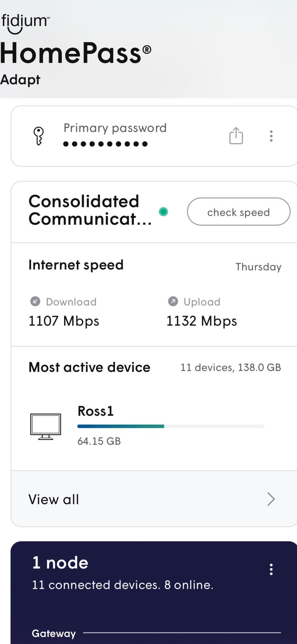The image size is (297, 644).
Task: Tap the Ross1 data usage bar
Action: click(170, 426)
